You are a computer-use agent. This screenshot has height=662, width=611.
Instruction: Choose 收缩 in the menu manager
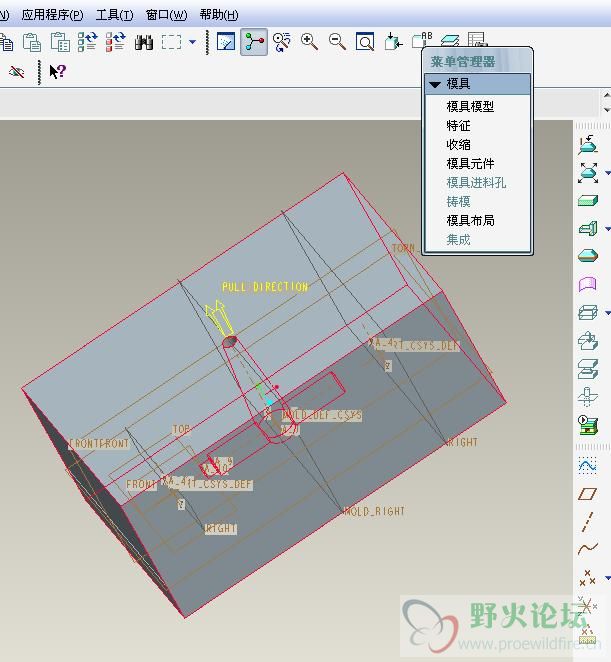click(458, 144)
